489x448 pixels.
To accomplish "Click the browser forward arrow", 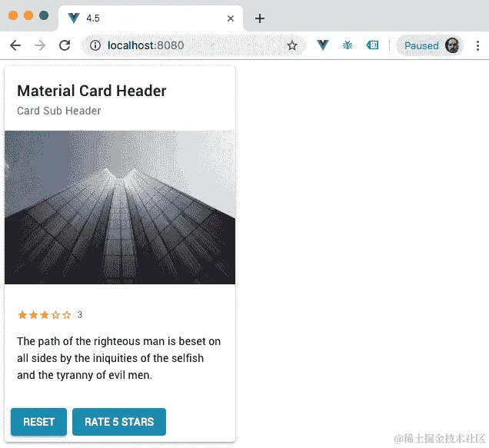I will (40, 45).
